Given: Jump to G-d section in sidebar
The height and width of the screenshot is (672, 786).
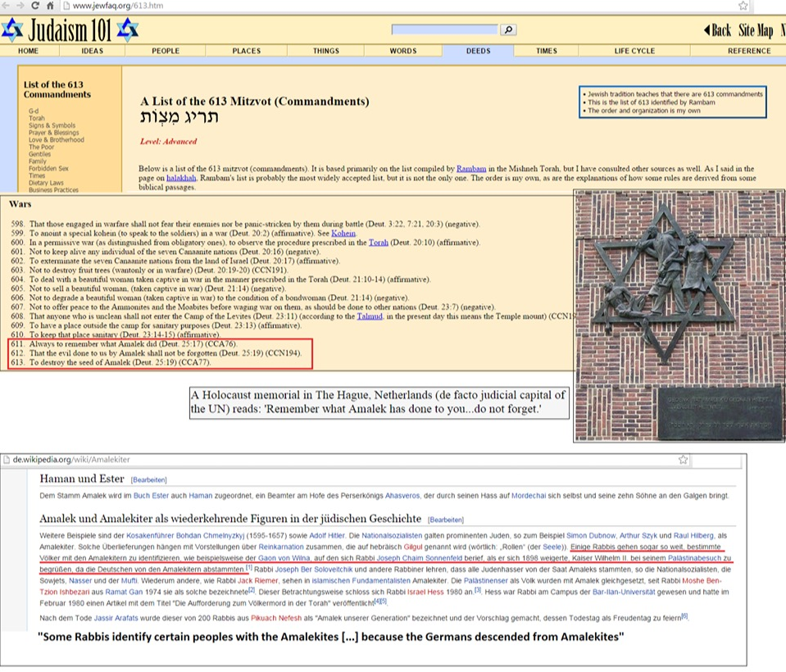Looking at the screenshot, I should 34,111.
